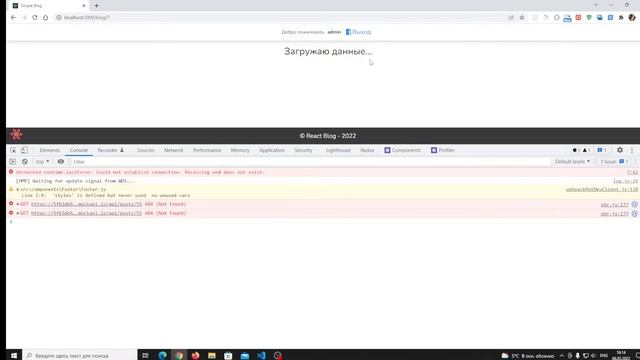This screenshot has width=640, height=360.
Task: Click the browser address bar URL
Action: click(87, 18)
